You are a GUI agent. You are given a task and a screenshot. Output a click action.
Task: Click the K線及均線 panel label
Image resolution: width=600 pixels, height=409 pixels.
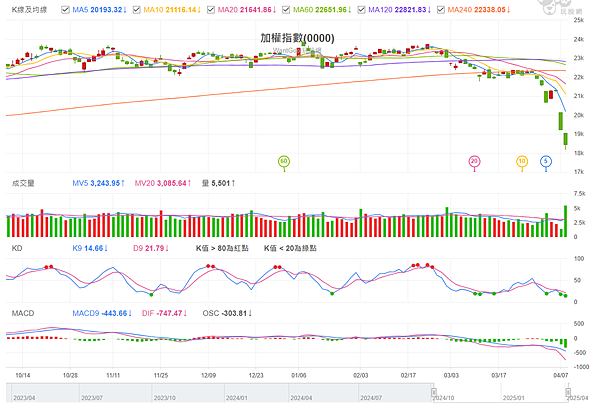(29, 10)
